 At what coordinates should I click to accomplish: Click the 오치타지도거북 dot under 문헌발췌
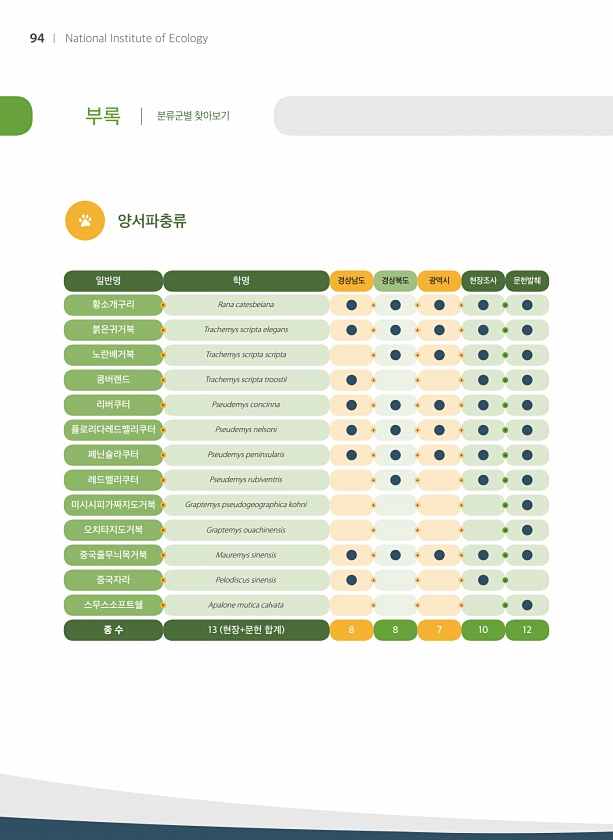point(527,530)
